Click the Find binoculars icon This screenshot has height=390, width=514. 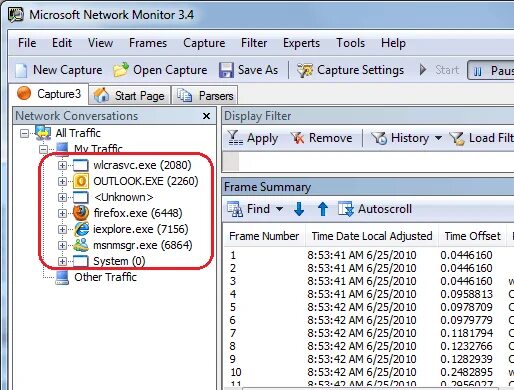[235, 209]
